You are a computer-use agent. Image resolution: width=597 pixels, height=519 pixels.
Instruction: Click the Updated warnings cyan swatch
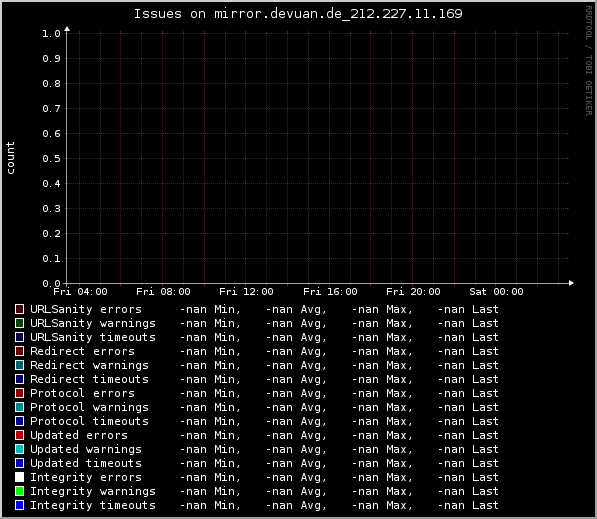[x=19, y=449]
